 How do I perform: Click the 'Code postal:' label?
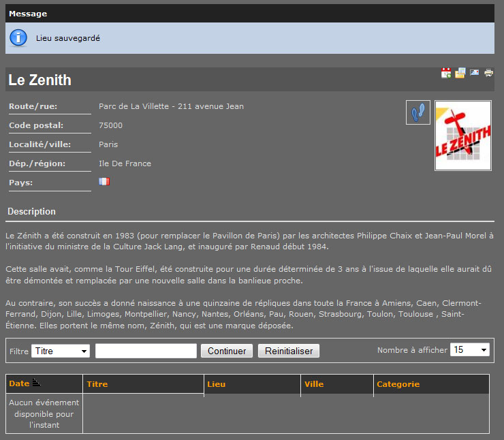36,125
